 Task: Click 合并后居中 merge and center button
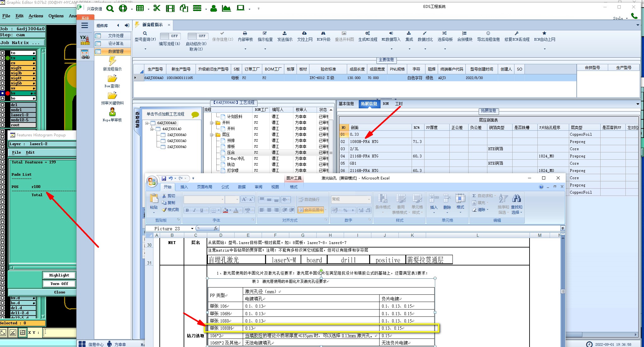point(311,210)
